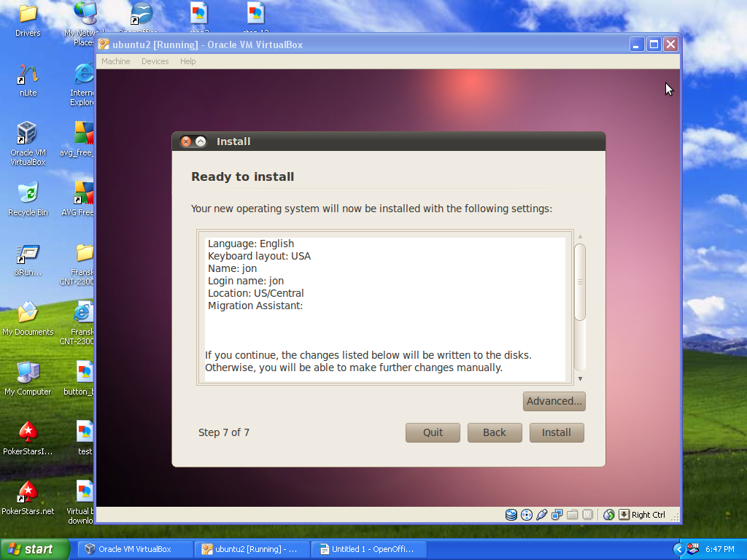Switch to Untitled 1 - OpenOffice taskbar button
Viewport: 747px width, 560px height.
369,549
